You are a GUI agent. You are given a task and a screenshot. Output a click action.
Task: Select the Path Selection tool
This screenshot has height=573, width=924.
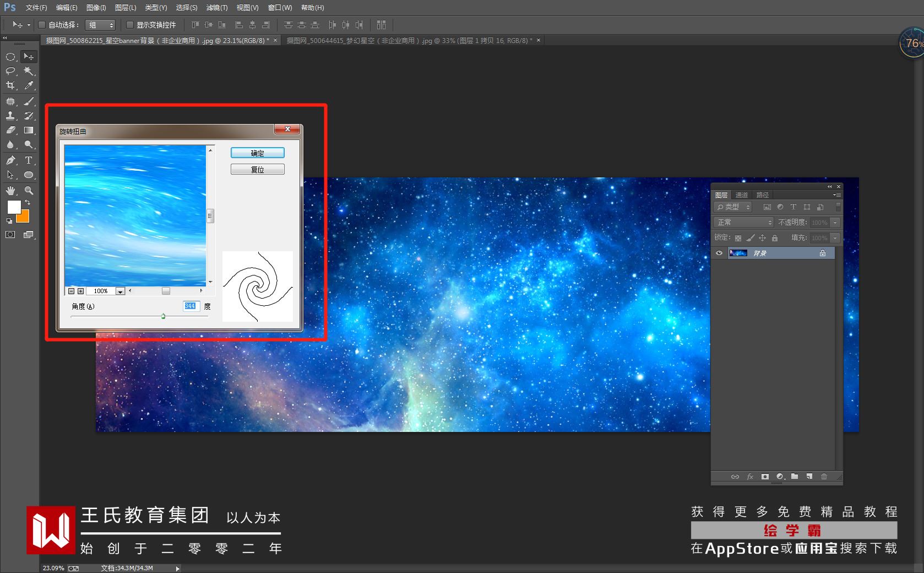coord(10,175)
